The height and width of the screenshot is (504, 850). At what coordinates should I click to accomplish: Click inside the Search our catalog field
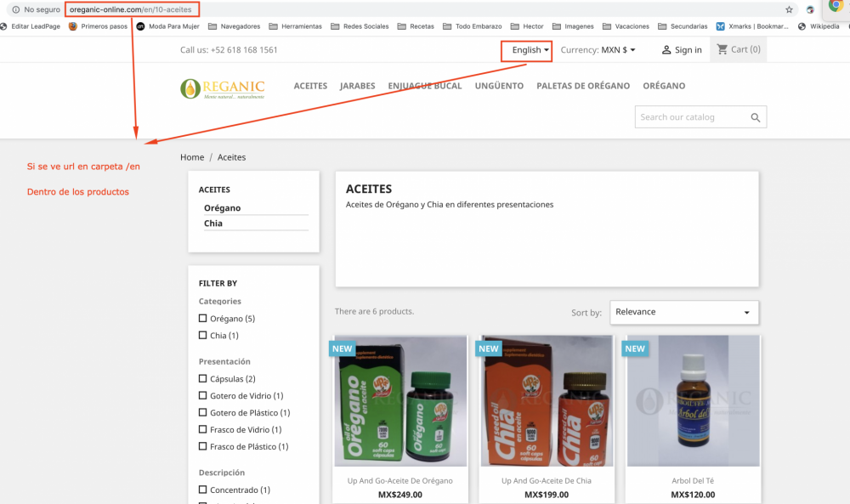click(x=688, y=117)
